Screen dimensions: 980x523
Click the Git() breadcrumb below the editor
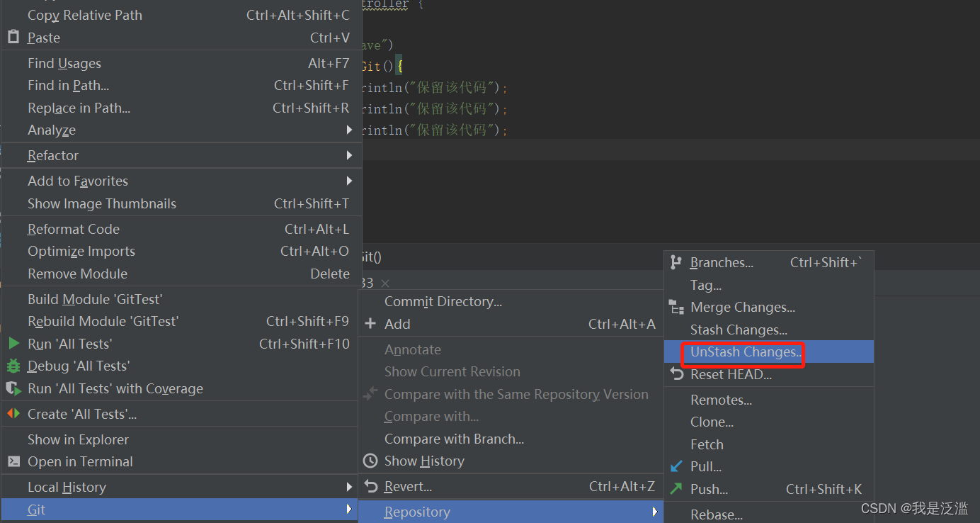371,257
